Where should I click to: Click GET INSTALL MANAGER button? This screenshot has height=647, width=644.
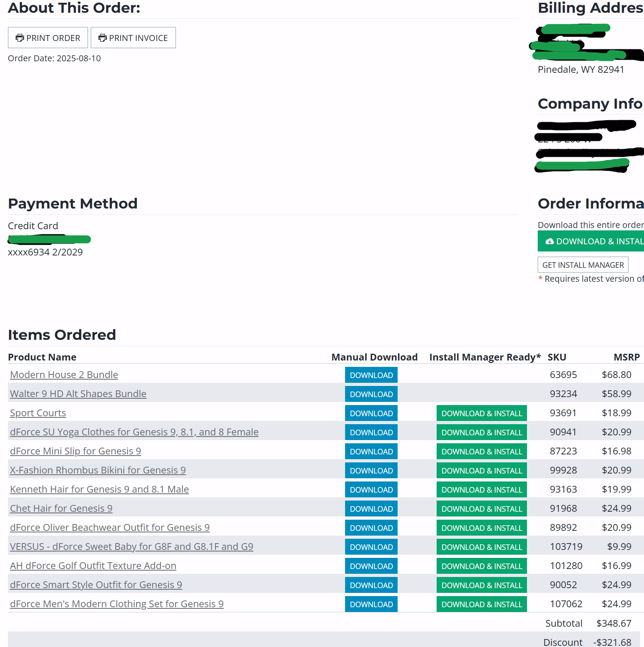click(583, 265)
